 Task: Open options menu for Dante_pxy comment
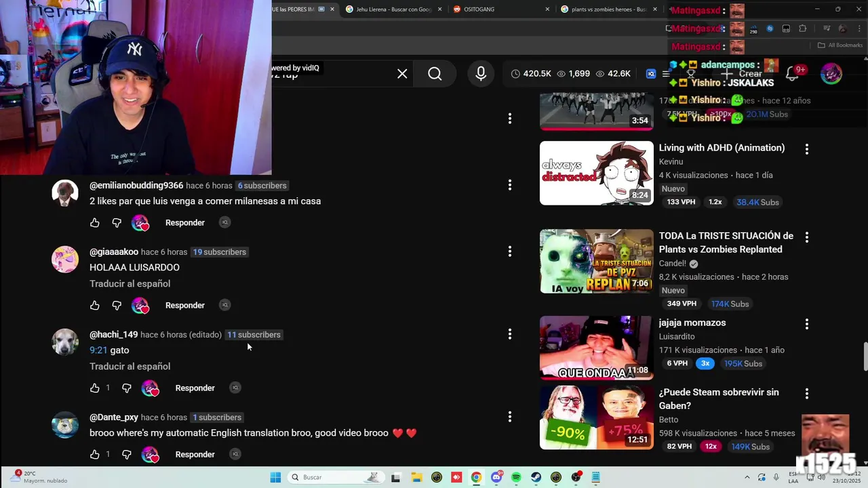click(x=510, y=417)
